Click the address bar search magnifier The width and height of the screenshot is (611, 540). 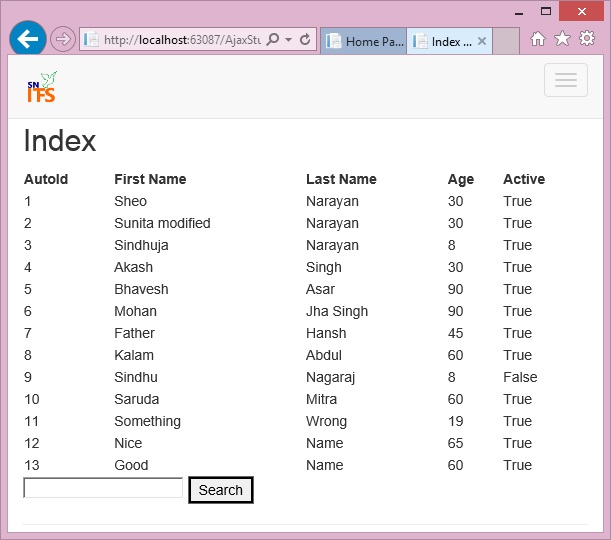(x=273, y=39)
